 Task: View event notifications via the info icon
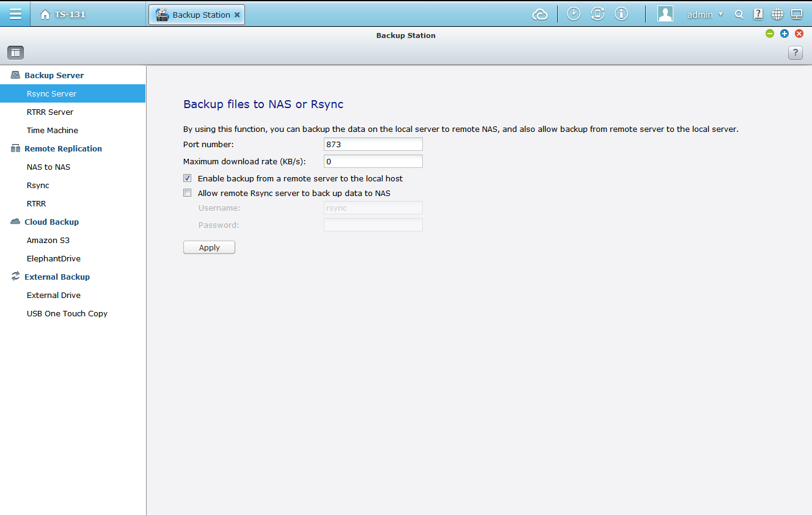pos(621,14)
